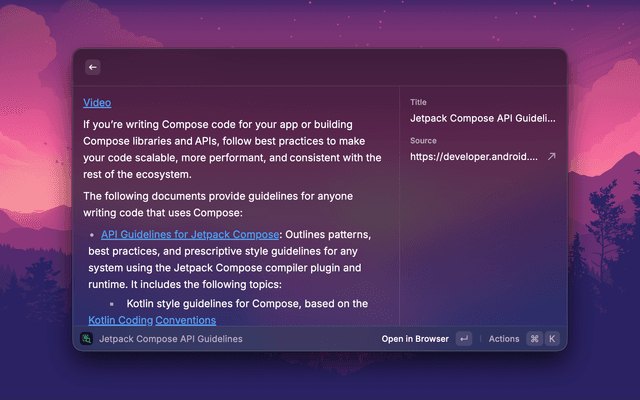The width and height of the screenshot is (640, 400).
Task: Click Open in Browser action
Action: 415,339
